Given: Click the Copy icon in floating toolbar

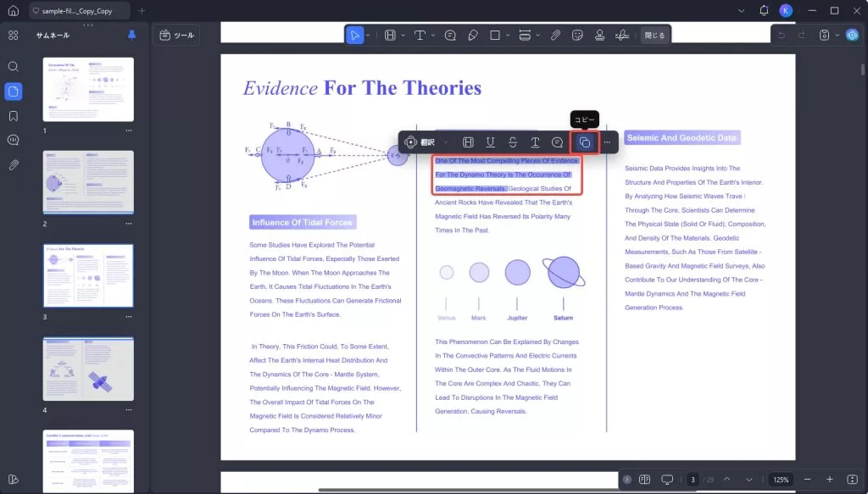Looking at the screenshot, I should click(585, 142).
